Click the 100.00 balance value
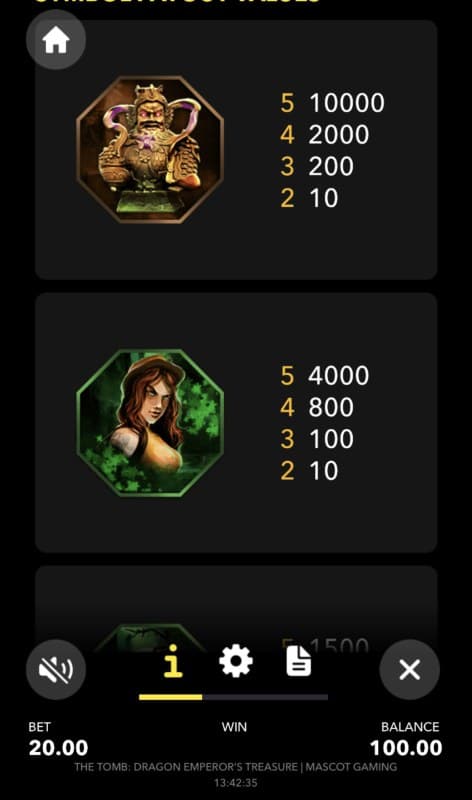472x800 pixels. click(x=406, y=748)
